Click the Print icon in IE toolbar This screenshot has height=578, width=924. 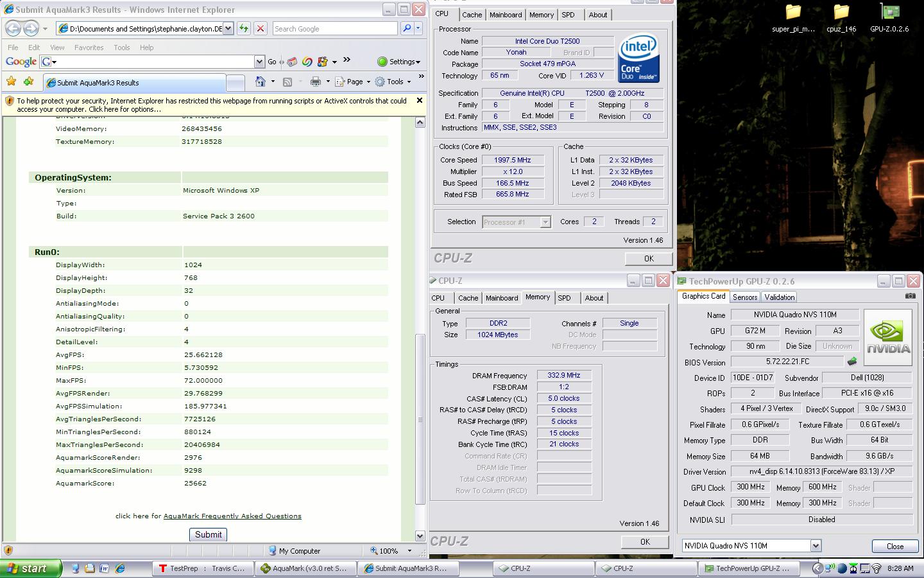(x=315, y=82)
